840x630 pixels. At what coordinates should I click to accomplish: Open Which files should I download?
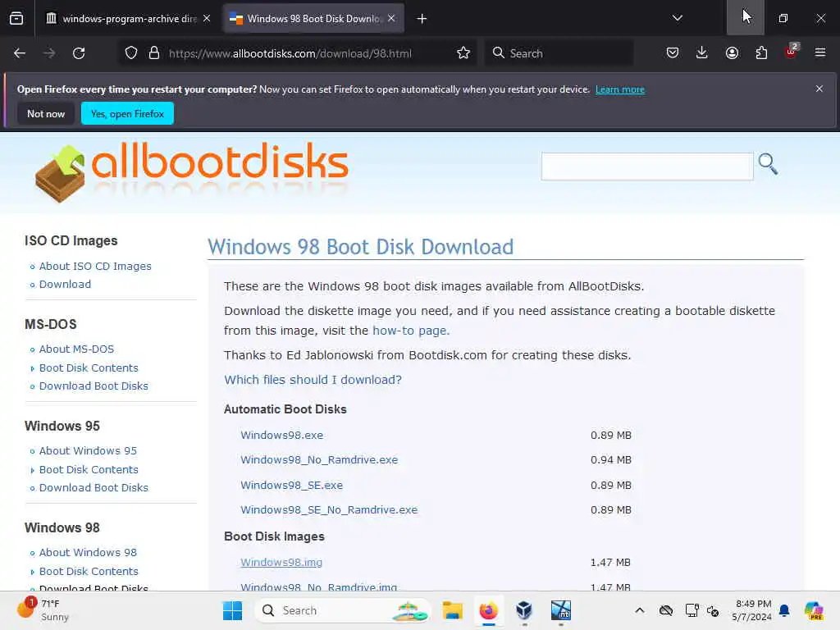[313, 380]
